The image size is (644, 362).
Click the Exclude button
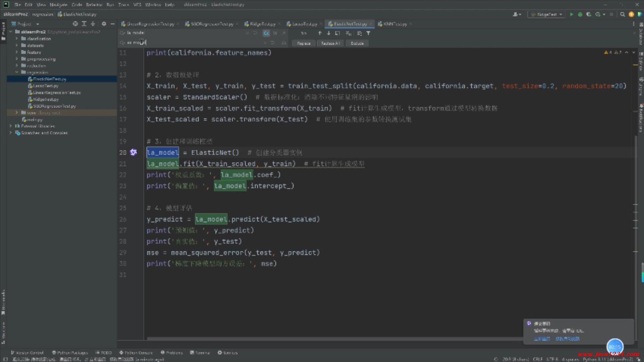coord(357,43)
